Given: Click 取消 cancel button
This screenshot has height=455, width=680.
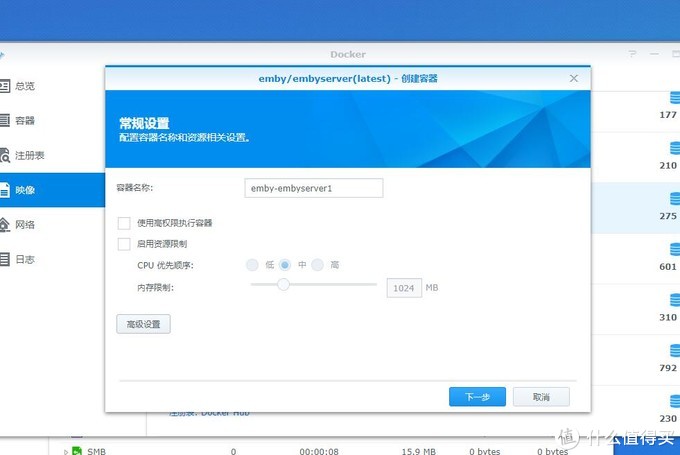Looking at the screenshot, I should (541, 397).
